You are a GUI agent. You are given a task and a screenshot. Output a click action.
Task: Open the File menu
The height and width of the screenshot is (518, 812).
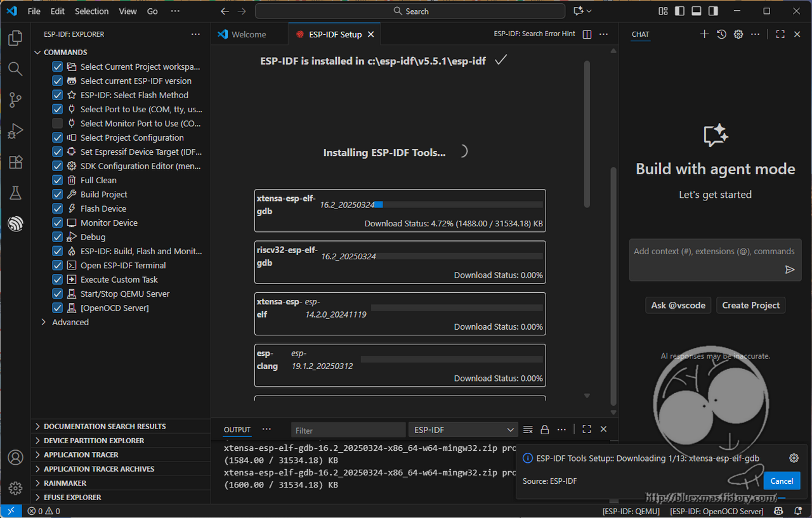pos(34,11)
